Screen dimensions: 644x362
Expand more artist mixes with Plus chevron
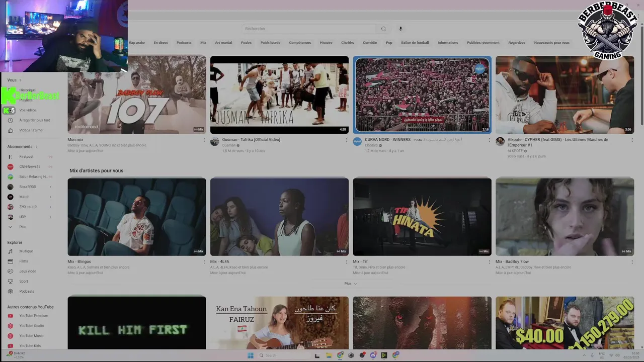point(351,284)
